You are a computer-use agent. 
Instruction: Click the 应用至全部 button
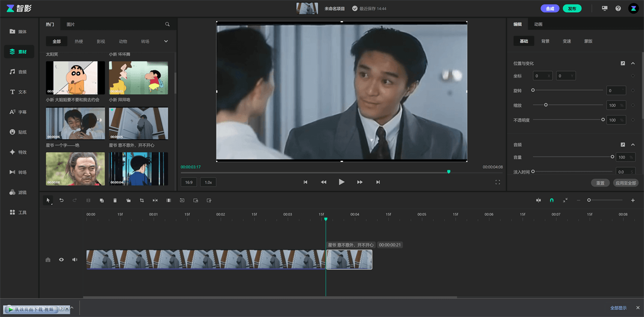tap(626, 183)
